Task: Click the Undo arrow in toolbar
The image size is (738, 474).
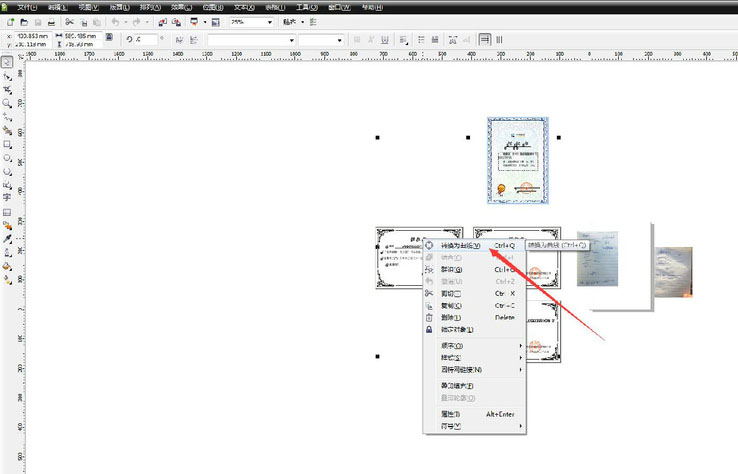Action: (x=116, y=21)
